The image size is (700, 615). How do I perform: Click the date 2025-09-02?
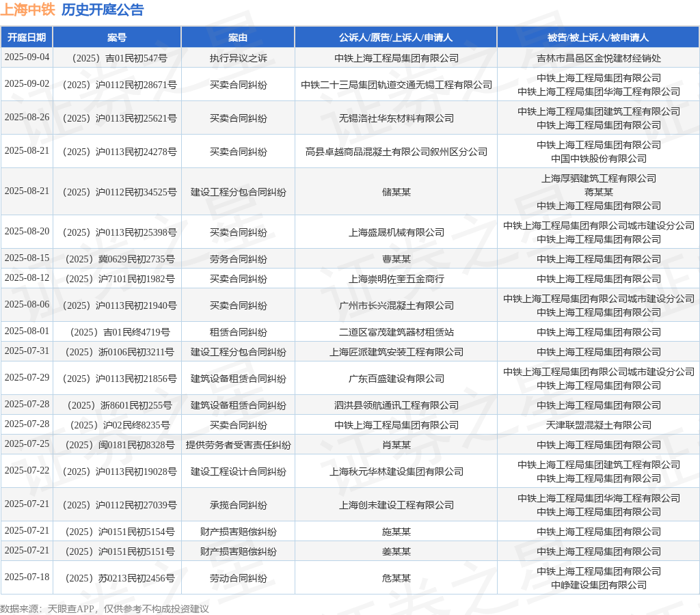(x=27, y=84)
